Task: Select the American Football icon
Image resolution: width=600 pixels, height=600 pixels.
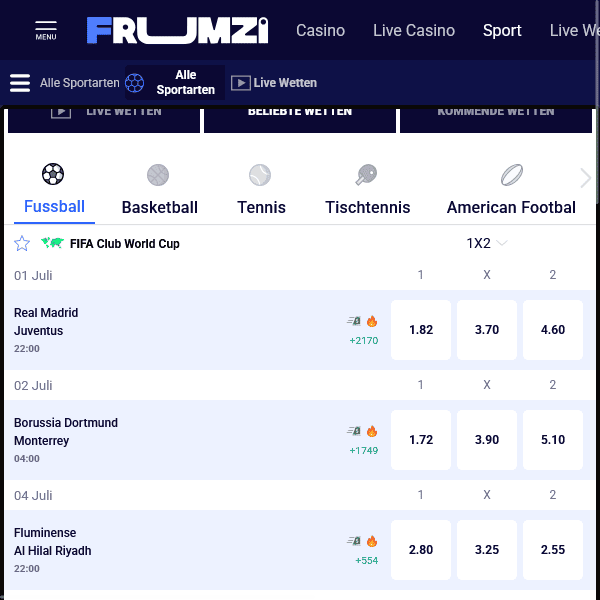Action: pos(512,175)
